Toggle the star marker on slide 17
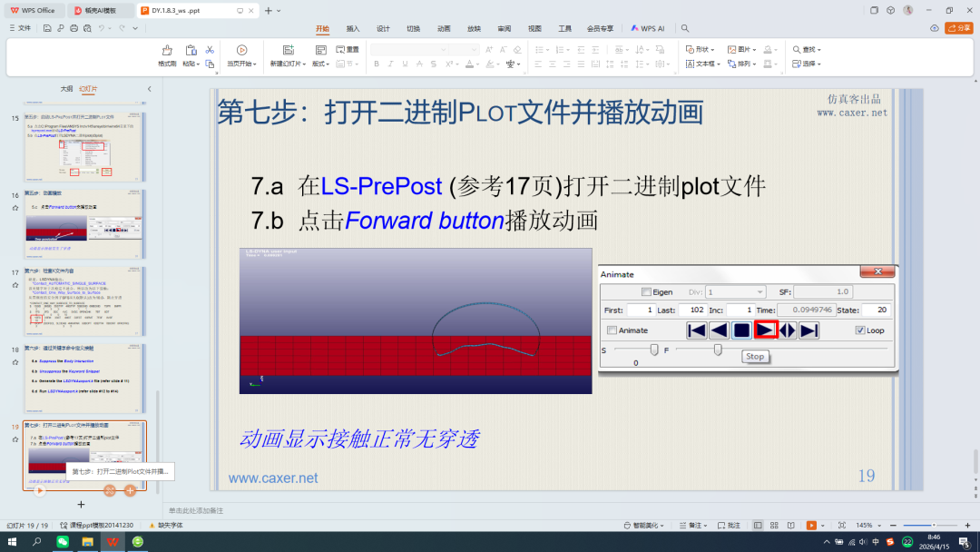 (x=15, y=286)
